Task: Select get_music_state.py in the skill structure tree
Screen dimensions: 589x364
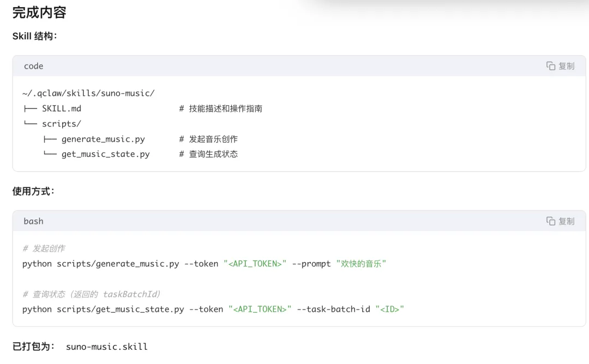Action: click(105, 154)
